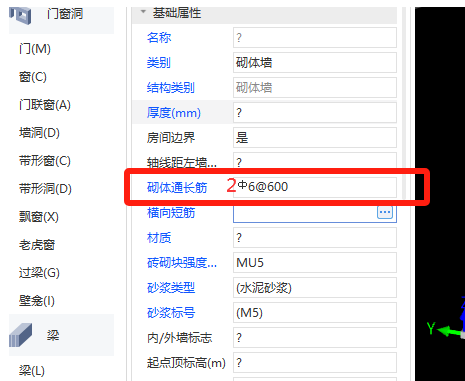Click the 名称 property label
Image resolution: width=465 pixels, height=381 pixels.
pyautogui.click(x=159, y=37)
